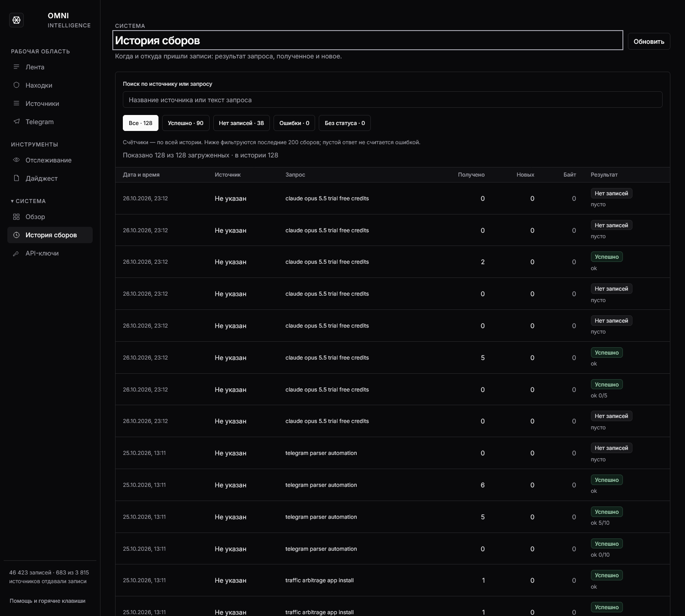
Task: Filter by Нет записей · 38
Action: coord(241,123)
